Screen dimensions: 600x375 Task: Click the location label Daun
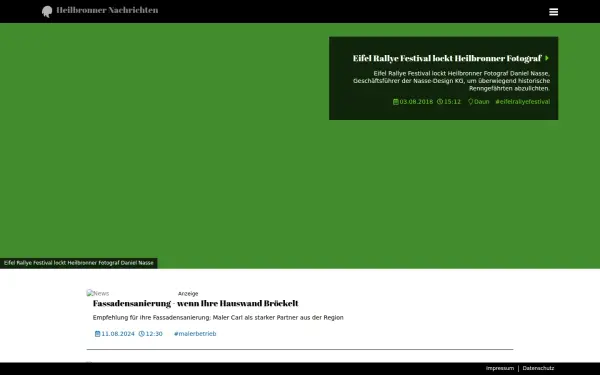click(x=482, y=102)
